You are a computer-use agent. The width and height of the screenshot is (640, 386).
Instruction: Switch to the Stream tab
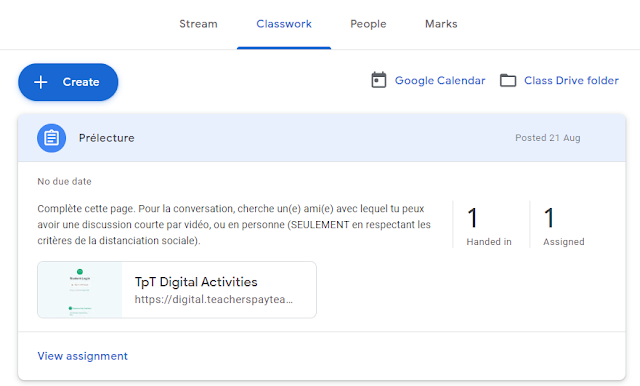pyautogui.click(x=198, y=24)
